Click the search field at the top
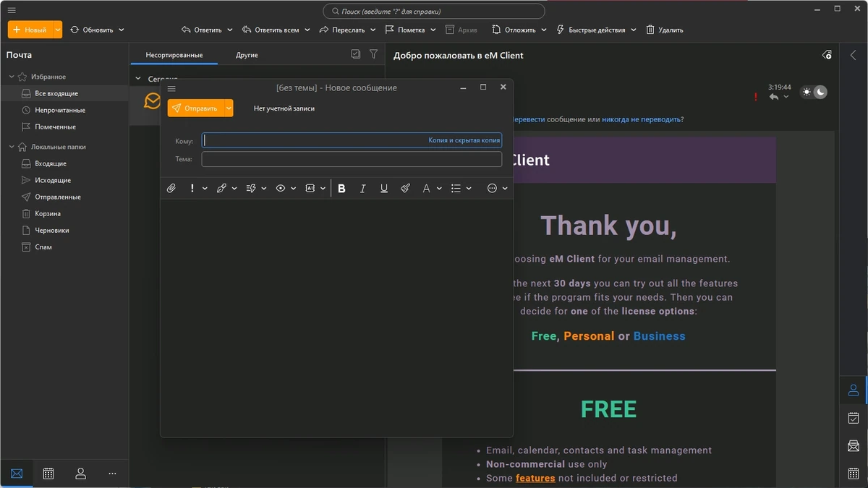 pos(434,12)
